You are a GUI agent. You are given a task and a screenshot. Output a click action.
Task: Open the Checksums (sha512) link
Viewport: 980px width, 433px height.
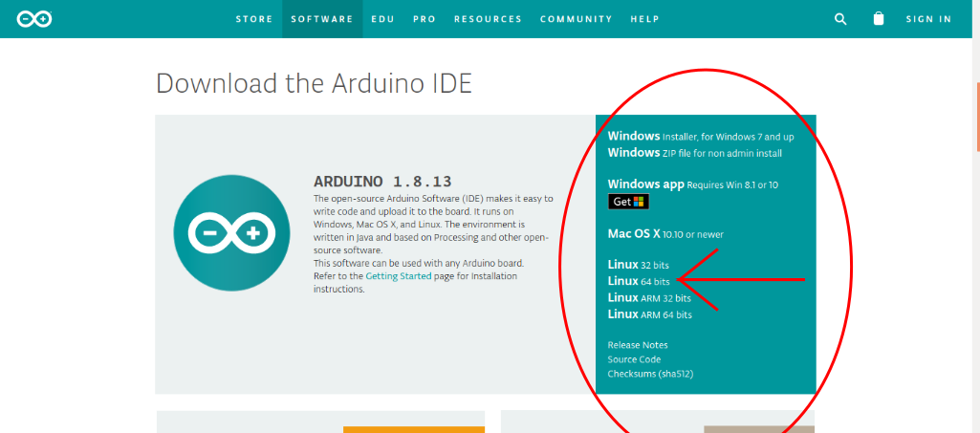651,374
